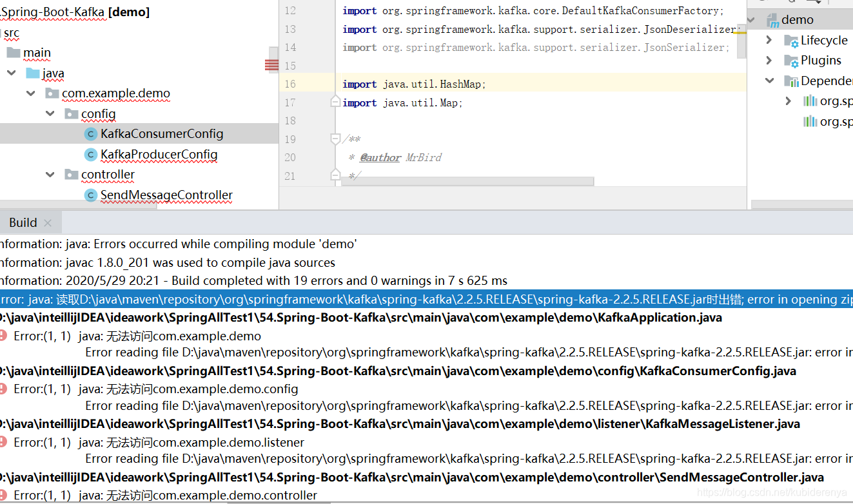Viewport: 853px width, 504px height.
Task: Fold the Javadoc comment at line 19
Action: 335,139
